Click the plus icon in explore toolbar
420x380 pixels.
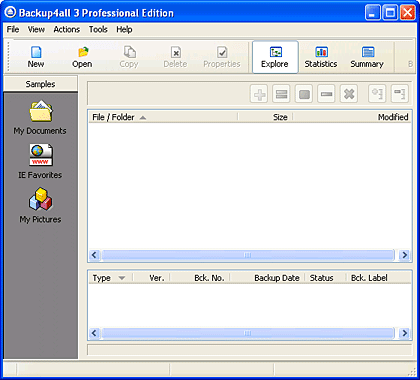tap(259, 94)
